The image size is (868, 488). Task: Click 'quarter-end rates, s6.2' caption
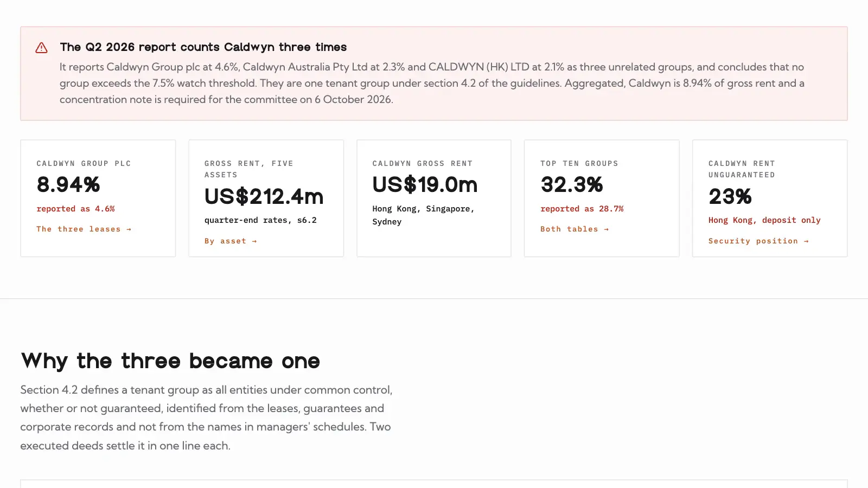pyautogui.click(x=260, y=220)
